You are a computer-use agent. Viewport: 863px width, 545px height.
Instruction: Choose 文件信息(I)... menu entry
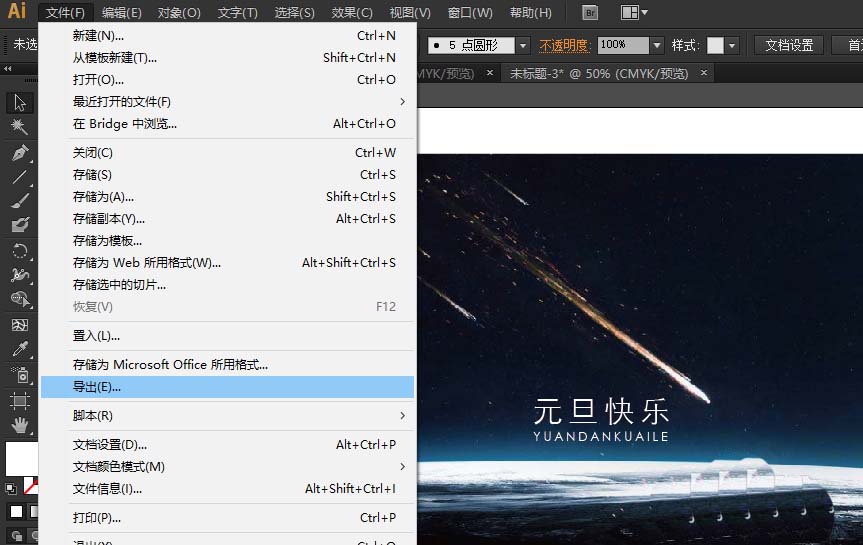(227, 489)
